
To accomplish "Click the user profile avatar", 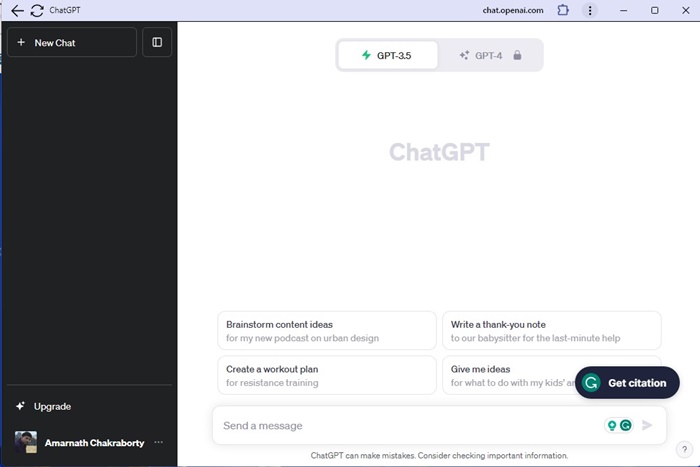I will tap(26, 442).
